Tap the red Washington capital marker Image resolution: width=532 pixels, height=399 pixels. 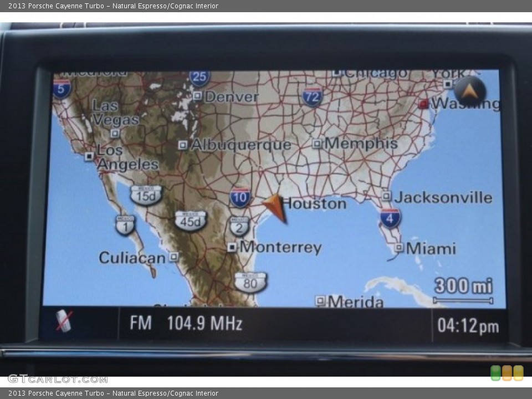pos(423,104)
